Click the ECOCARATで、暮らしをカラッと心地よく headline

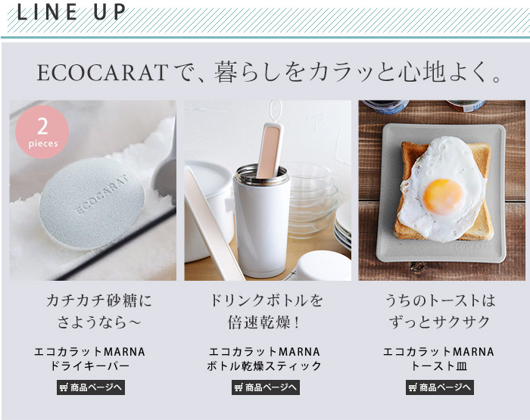coord(270,72)
